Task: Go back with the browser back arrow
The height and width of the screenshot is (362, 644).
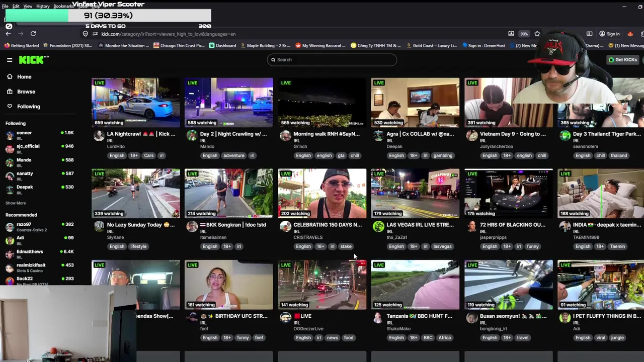Action: 9,34
